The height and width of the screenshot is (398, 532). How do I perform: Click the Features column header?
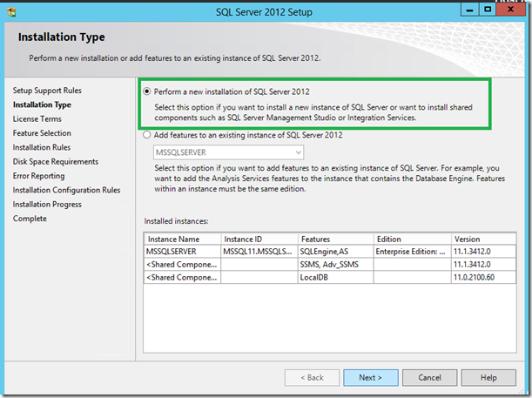336,239
